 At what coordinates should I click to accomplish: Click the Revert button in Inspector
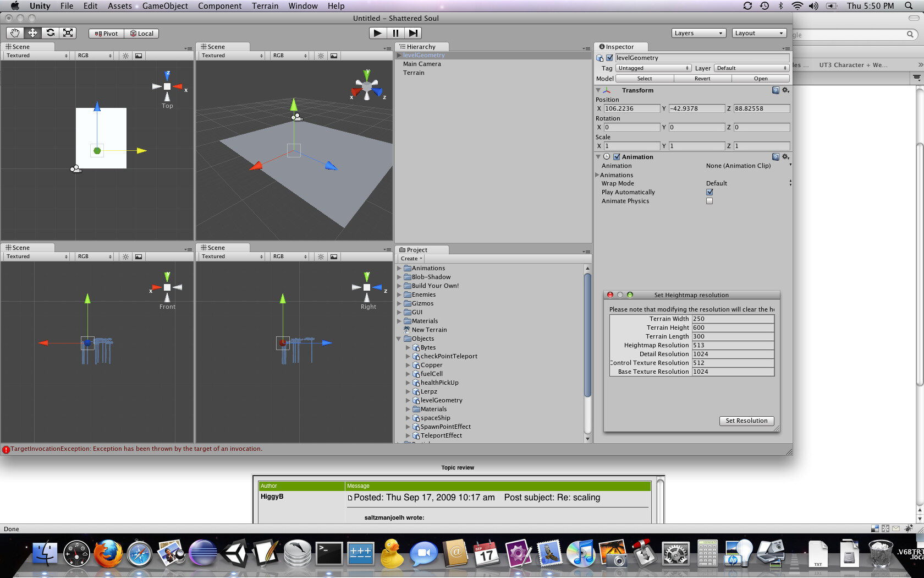(x=702, y=79)
